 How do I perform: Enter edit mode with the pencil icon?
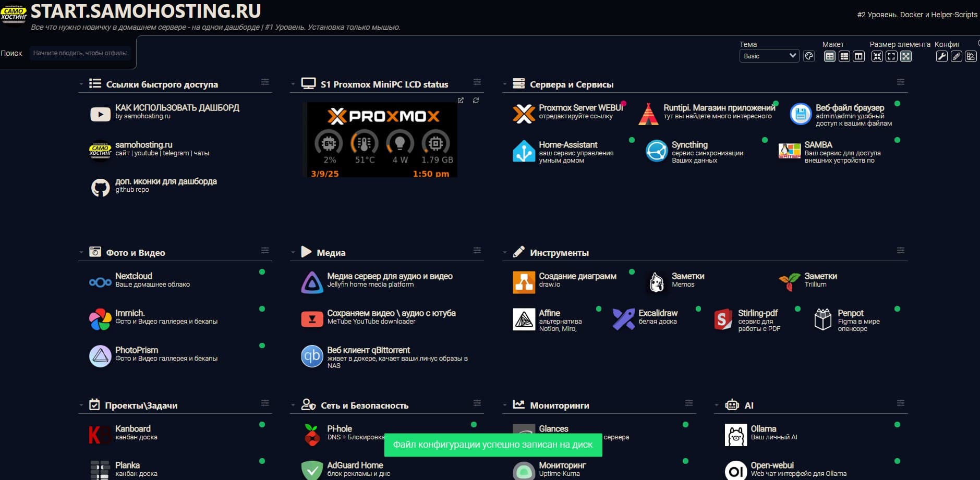point(956,56)
